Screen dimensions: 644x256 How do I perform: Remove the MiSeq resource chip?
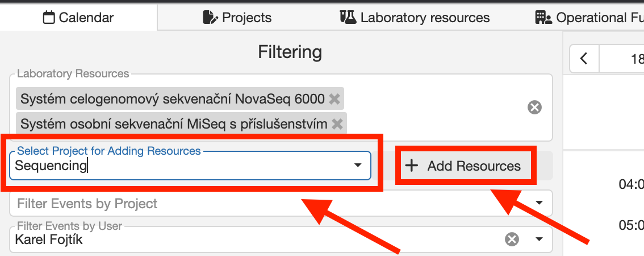[337, 123]
